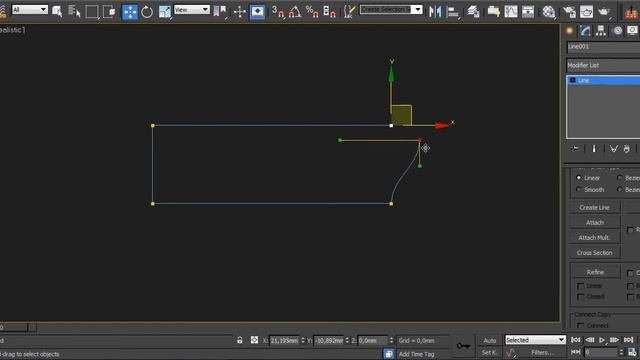Click the Make Unique icon

click(x=613, y=149)
